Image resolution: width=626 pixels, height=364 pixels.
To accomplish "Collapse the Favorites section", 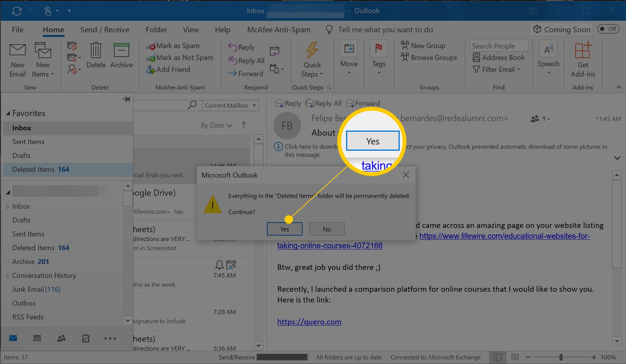I will [x=8, y=113].
